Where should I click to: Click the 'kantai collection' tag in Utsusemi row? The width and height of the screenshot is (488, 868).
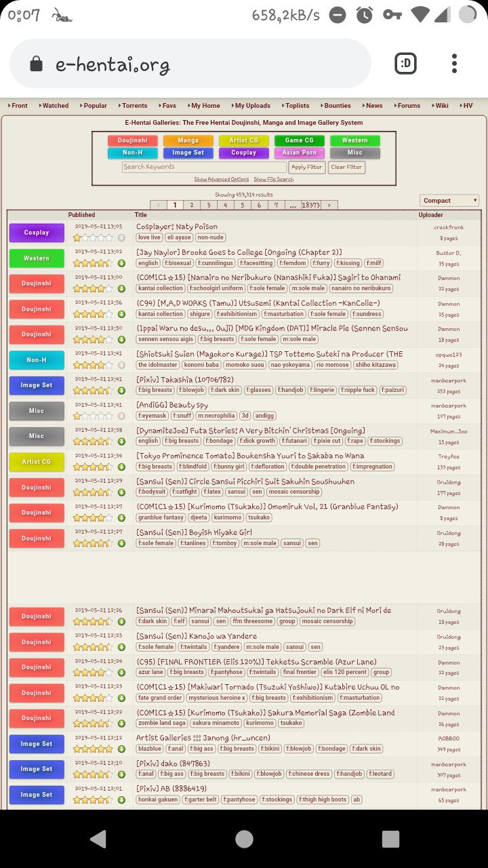[161, 314]
